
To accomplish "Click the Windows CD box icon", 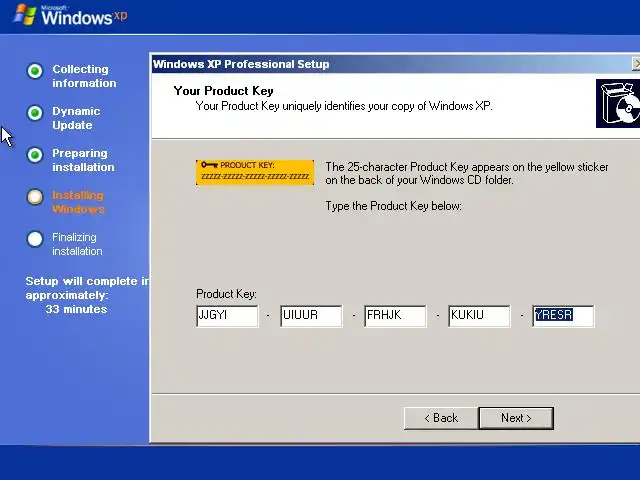I will (x=618, y=103).
